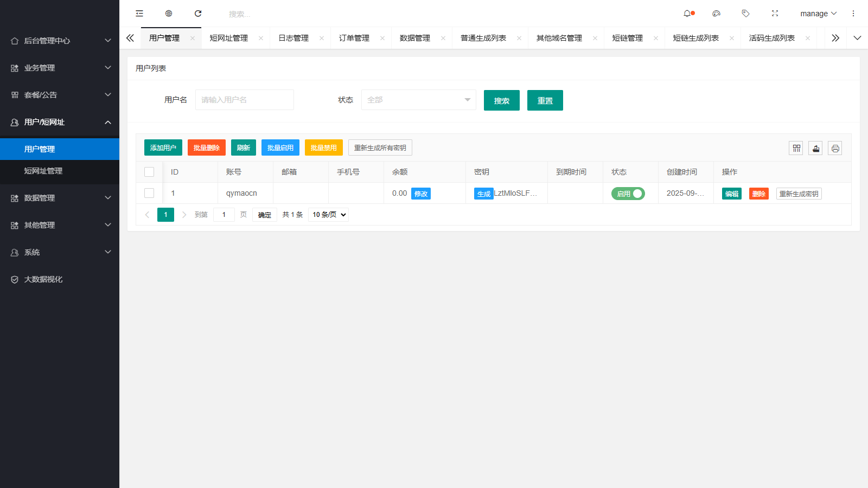Collapse the 用户/短网址 sidebar menu
The height and width of the screenshot is (488, 868).
point(60,122)
